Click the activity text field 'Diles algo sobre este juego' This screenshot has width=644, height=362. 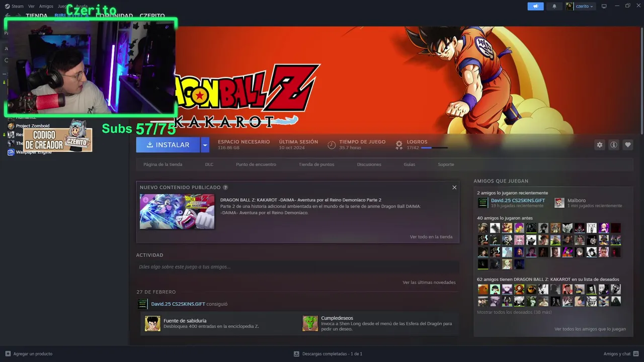(x=297, y=267)
